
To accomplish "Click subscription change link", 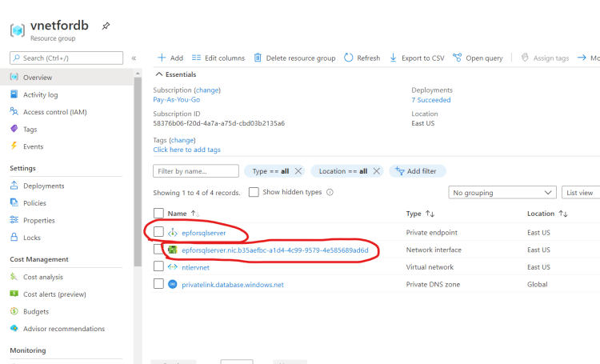I will point(207,90).
